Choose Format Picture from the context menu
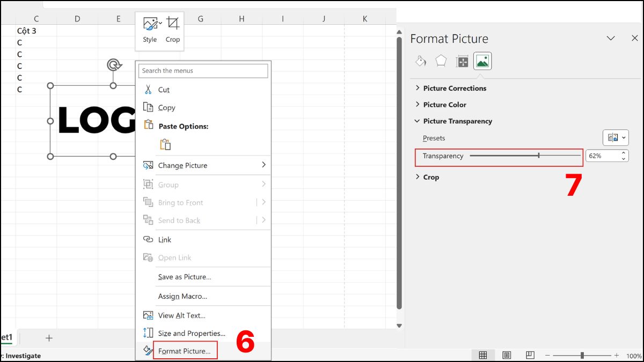The image size is (644, 362). [x=185, y=350]
